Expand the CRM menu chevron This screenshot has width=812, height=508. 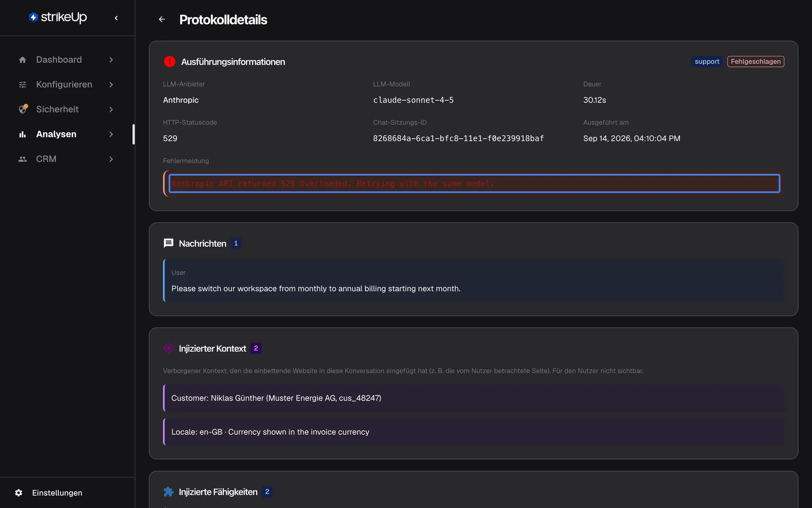click(111, 159)
